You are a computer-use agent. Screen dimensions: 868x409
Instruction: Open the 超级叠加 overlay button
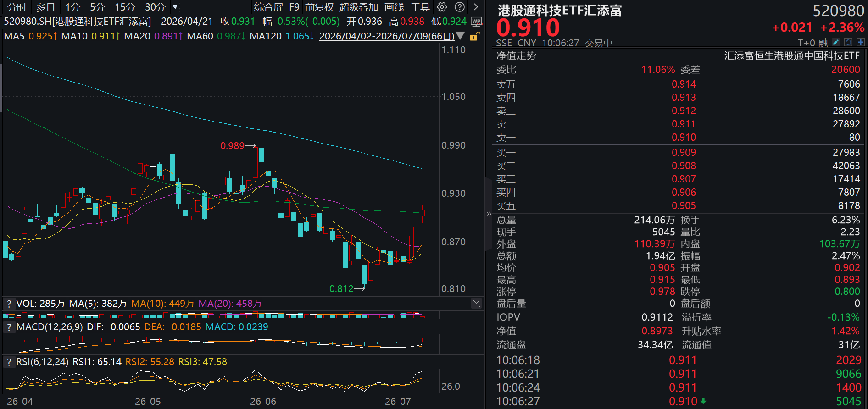[x=359, y=7]
